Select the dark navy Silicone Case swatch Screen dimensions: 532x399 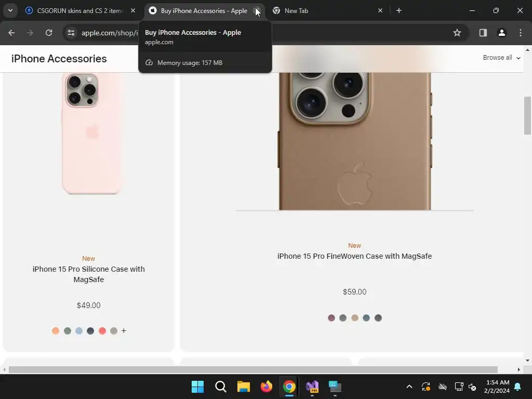point(90,331)
